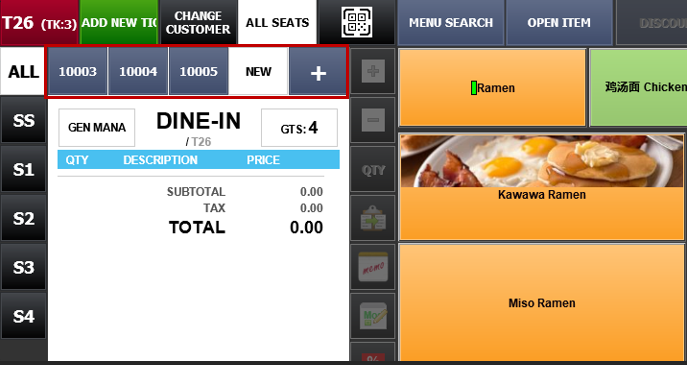687x365 pixels.
Task: Add a new ticket tab with plus
Action: (318, 71)
